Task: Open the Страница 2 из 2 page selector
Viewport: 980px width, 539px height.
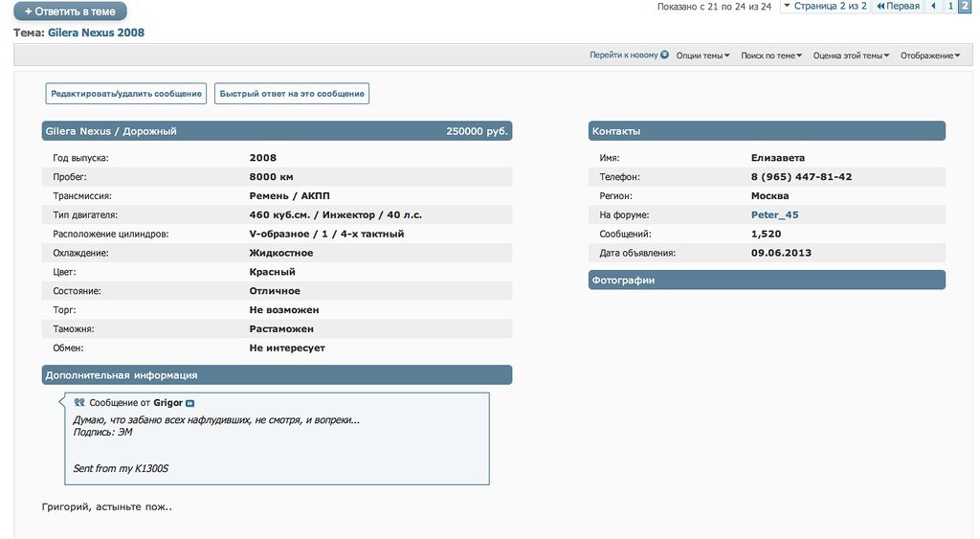Action: point(825,7)
